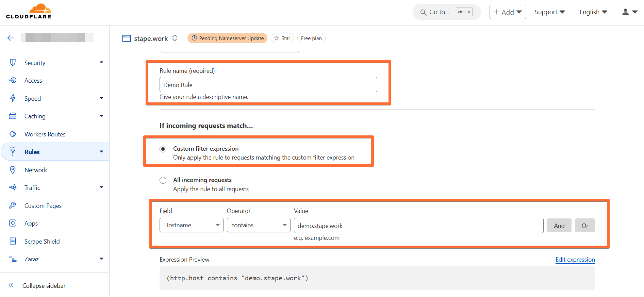Click the Scrape Shield document icon
The width and height of the screenshot is (644, 297).
point(13,241)
